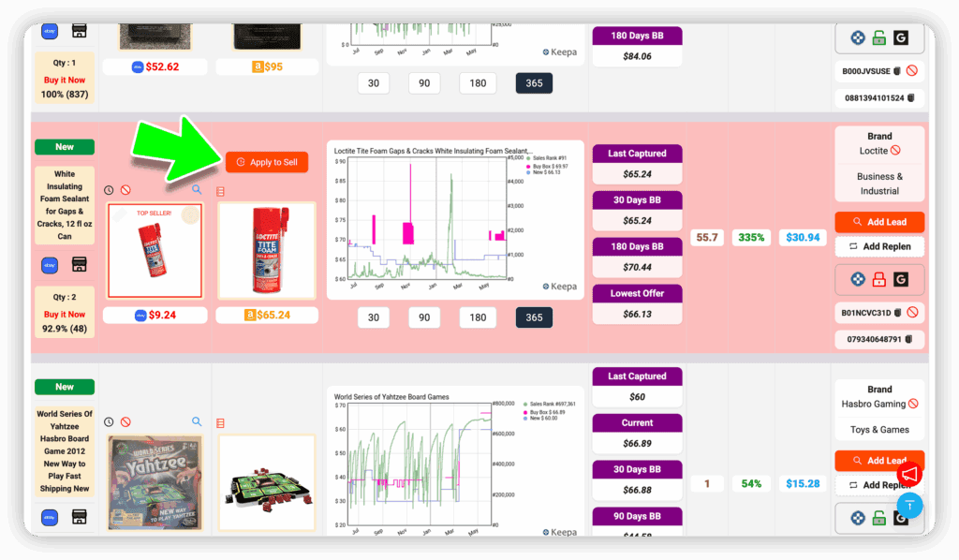Click Add Replen in Loctite row
The height and width of the screenshot is (560, 959).
879,246
